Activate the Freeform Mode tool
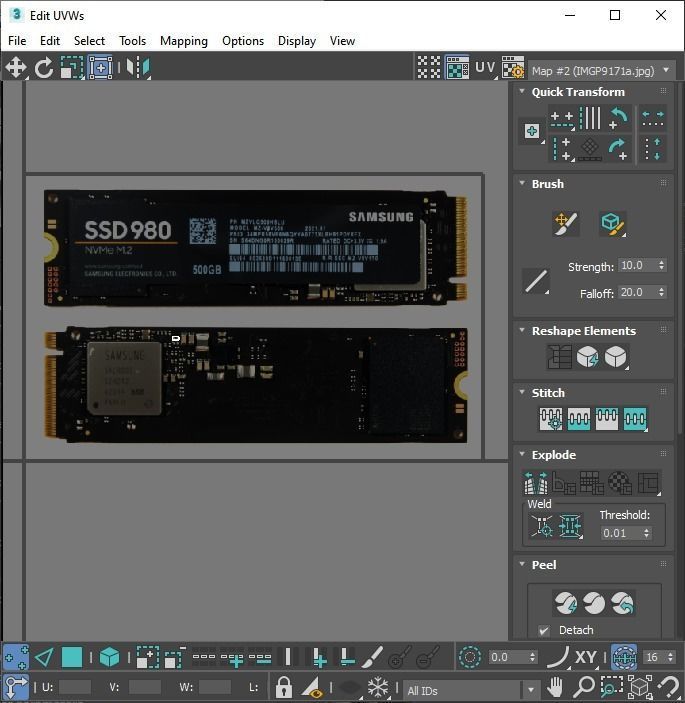The height and width of the screenshot is (703, 685). pos(100,68)
